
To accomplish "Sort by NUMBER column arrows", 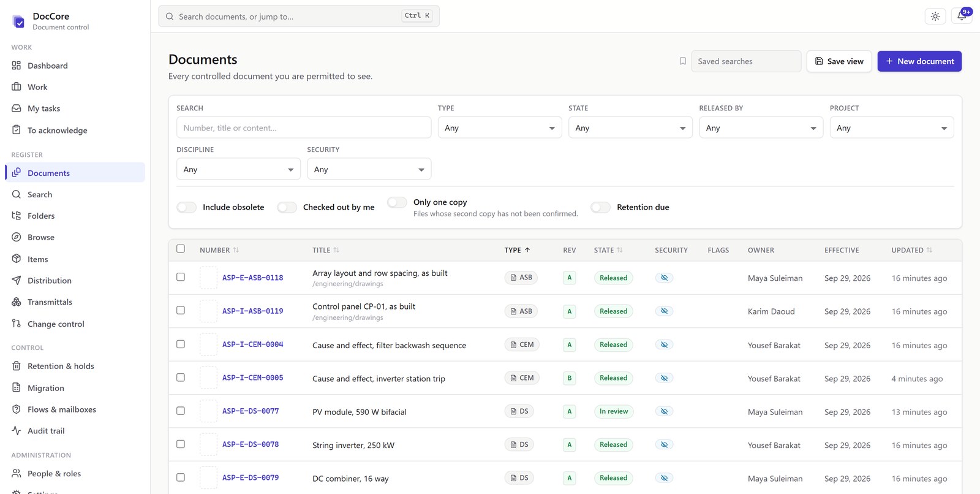I will [236, 250].
